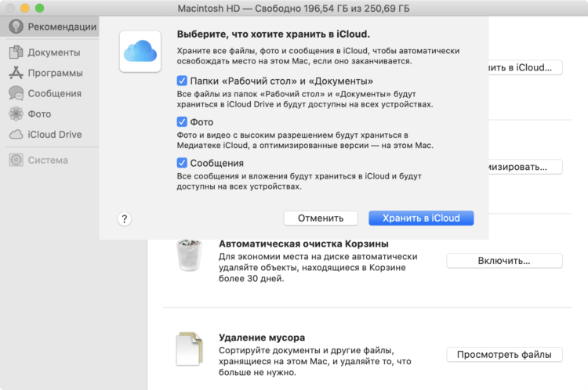Click the Автоматическая очистка Корзины heading

[x=303, y=244]
